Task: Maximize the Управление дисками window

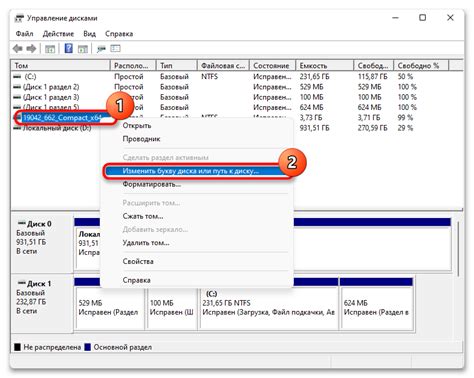Action: [422, 18]
